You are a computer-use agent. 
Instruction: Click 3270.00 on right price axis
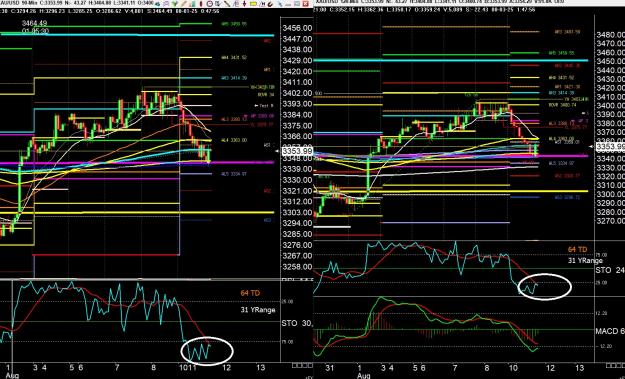tap(610, 220)
